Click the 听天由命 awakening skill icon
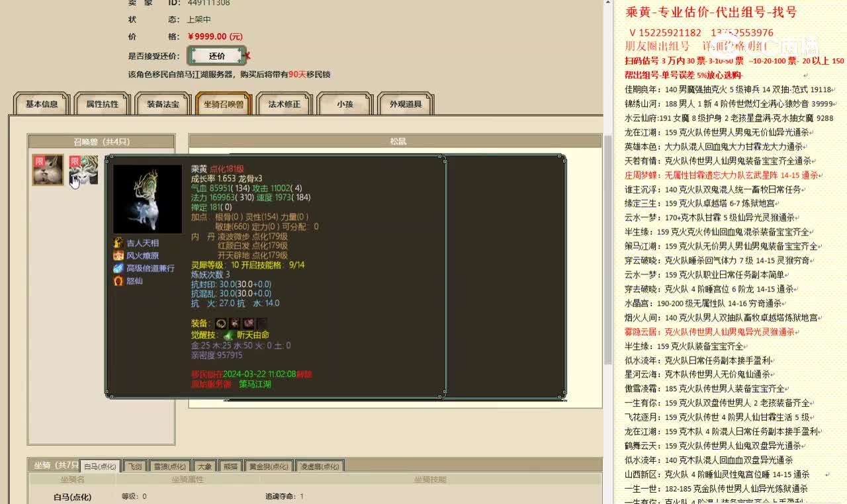This screenshot has height=504, width=847. [228, 335]
